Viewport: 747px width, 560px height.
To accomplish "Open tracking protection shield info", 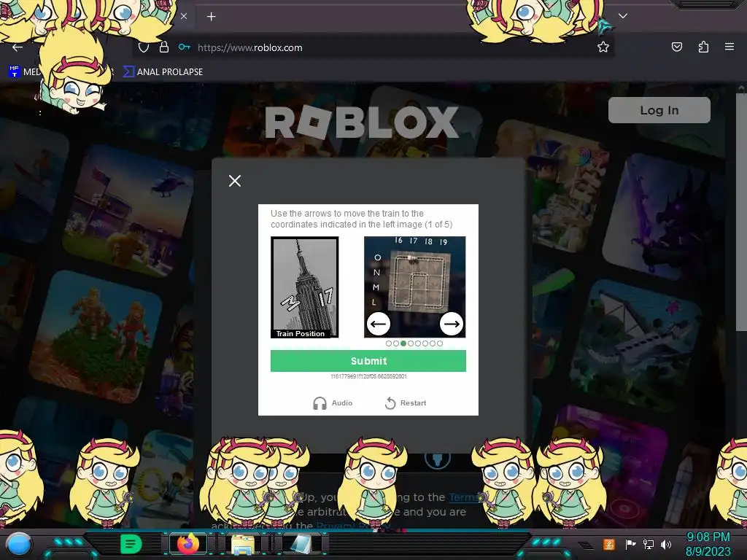I will pyautogui.click(x=144, y=47).
